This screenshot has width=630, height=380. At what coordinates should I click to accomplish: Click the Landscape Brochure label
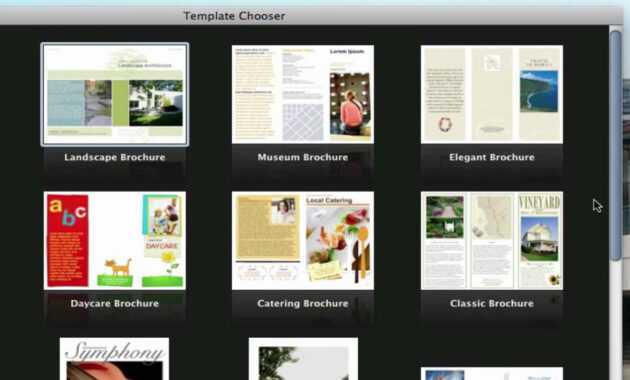[115, 157]
